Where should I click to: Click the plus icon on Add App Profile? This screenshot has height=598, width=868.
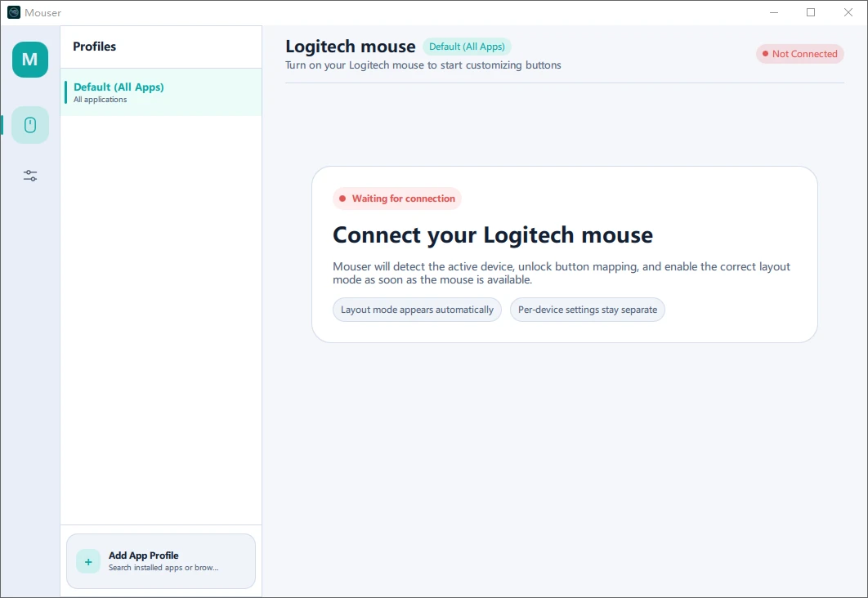coord(87,561)
